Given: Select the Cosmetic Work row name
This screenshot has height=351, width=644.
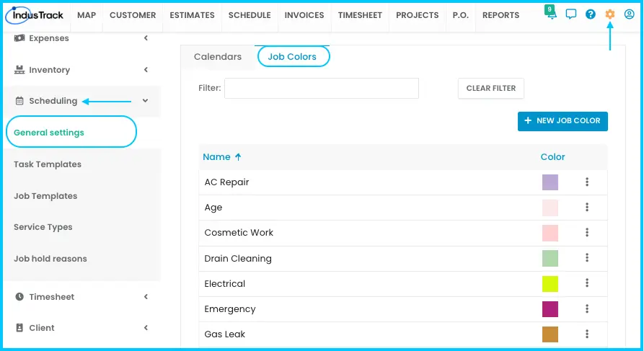Looking at the screenshot, I should (x=239, y=232).
